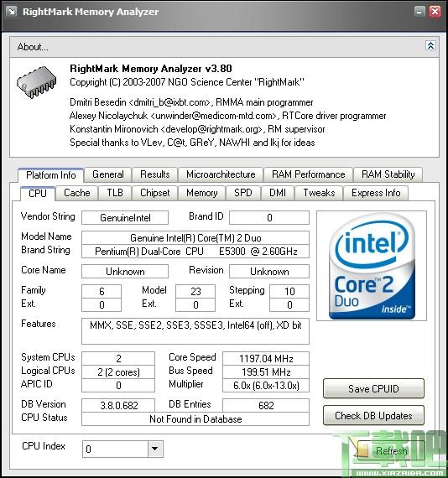Click the System CPUs value field
The image size is (448, 478).
click(x=118, y=359)
